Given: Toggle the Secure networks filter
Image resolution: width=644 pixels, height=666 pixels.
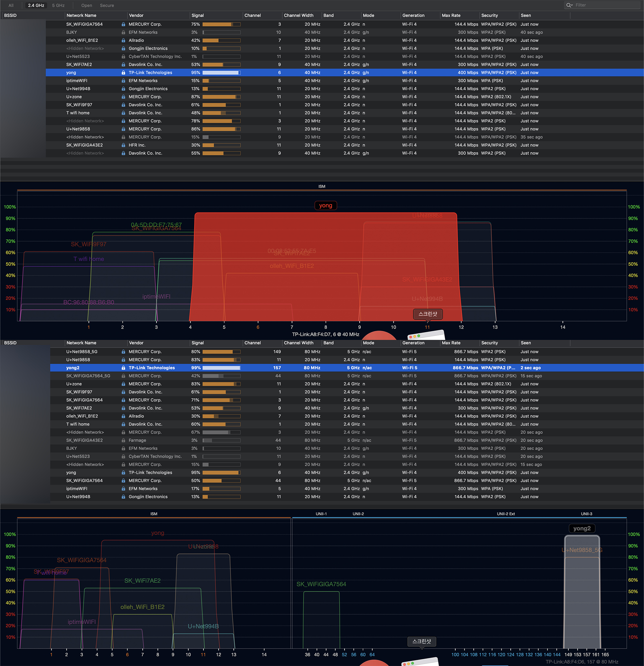Looking at the screenshot, I should [107, 5].
